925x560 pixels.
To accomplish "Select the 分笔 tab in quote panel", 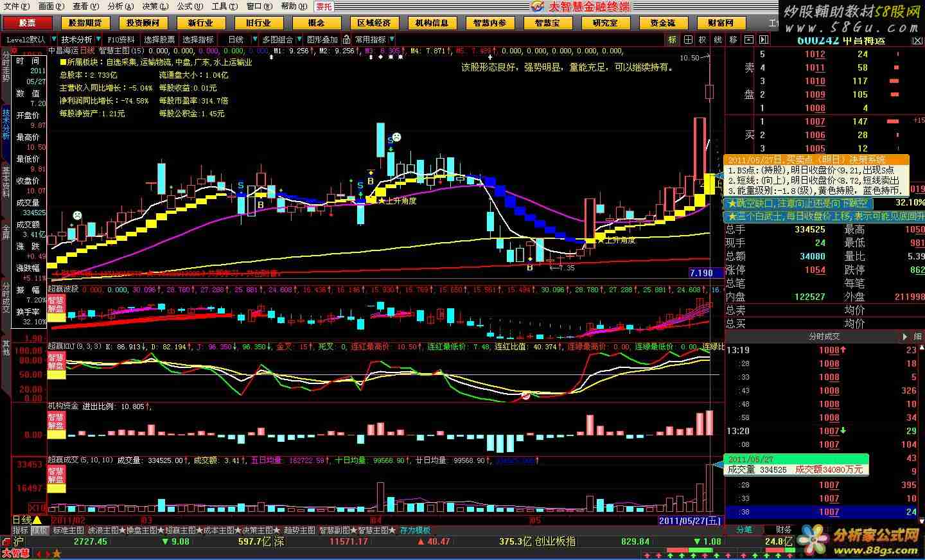I will coord(744,530).
